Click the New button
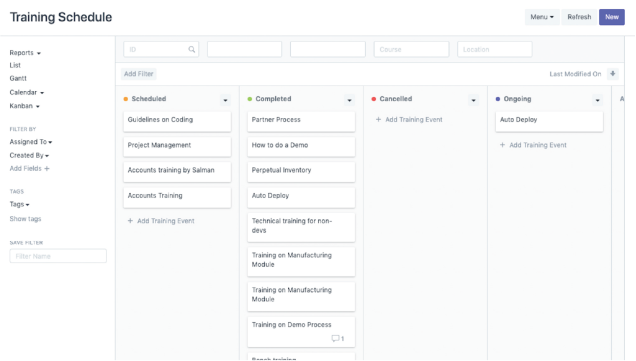The height and width of the screenshot is (361, 636). [x=612, y=17]
